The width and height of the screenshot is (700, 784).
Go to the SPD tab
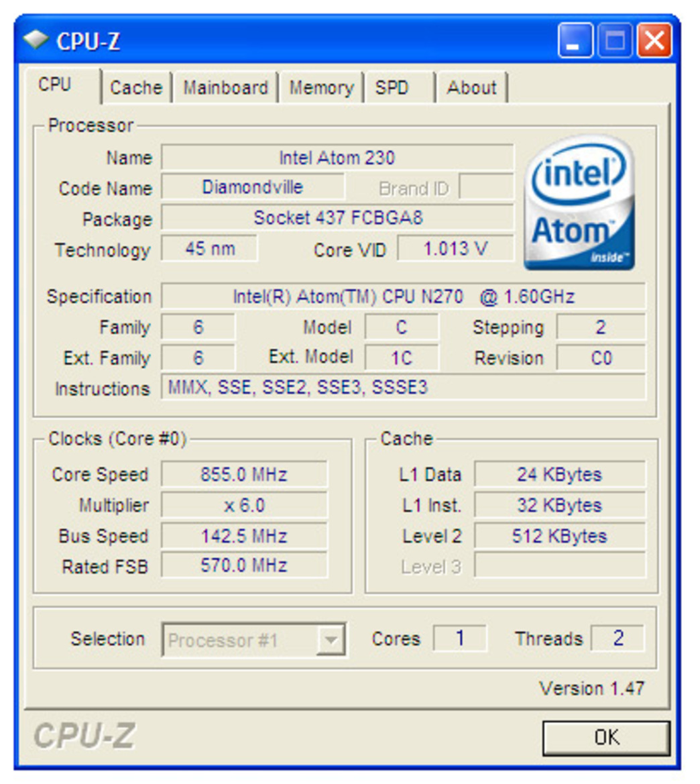pos(399,87)
